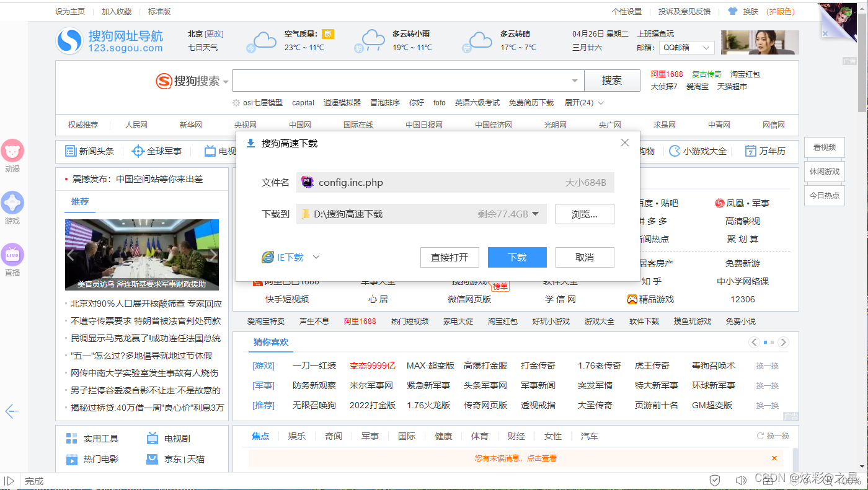
Task: Open the download path dropdown arrow
Action: pos(535,214)
